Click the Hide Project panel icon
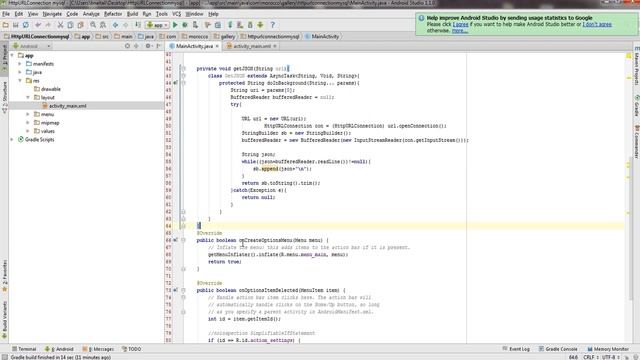 click(158, 46)
